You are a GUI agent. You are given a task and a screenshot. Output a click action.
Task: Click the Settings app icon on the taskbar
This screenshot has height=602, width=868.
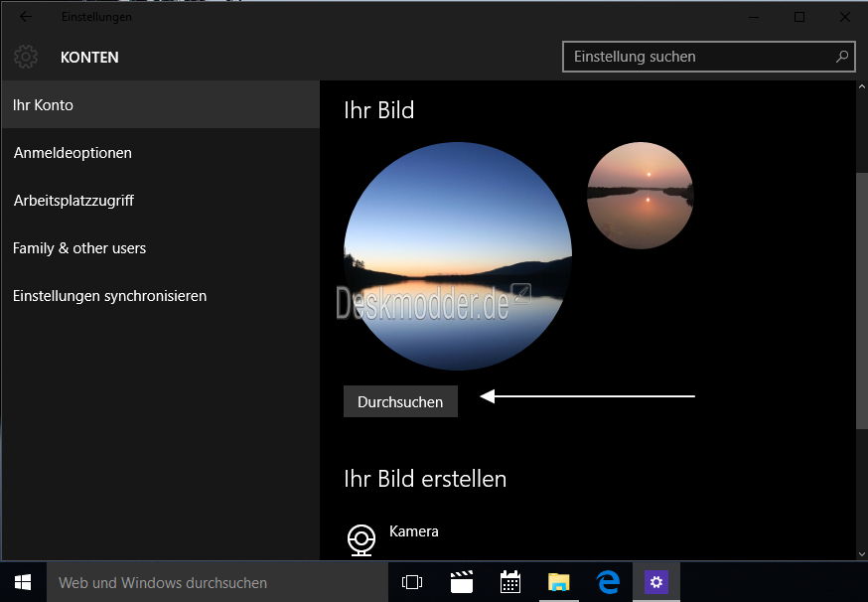tap(656, 582)
